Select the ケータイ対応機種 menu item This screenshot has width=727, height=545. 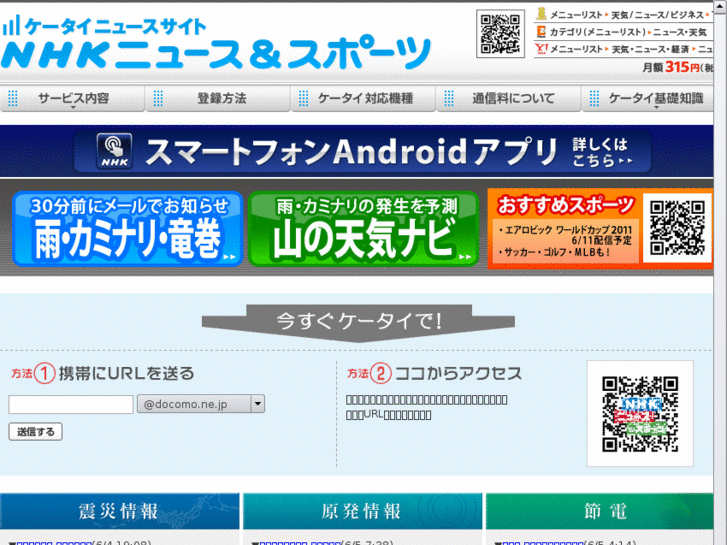pos(364,98)
